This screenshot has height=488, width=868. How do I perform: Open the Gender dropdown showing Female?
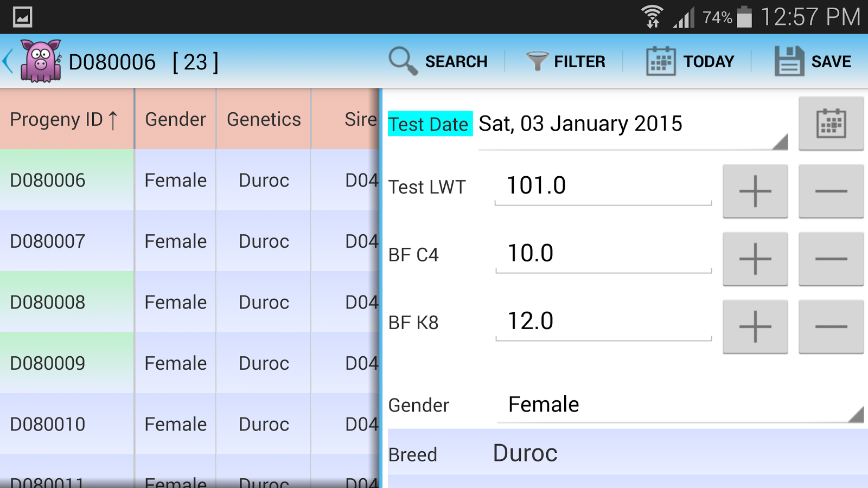(680, 405)
